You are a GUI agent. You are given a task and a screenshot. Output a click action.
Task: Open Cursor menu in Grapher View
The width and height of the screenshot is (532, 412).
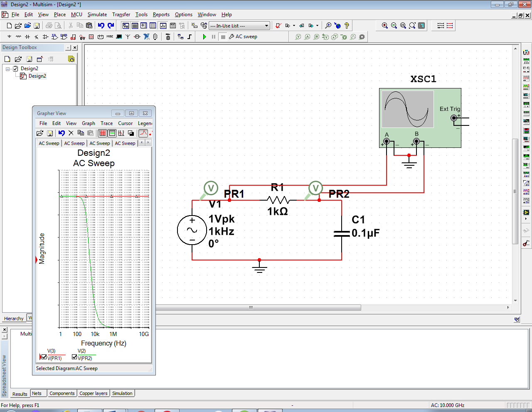(125, 123)
